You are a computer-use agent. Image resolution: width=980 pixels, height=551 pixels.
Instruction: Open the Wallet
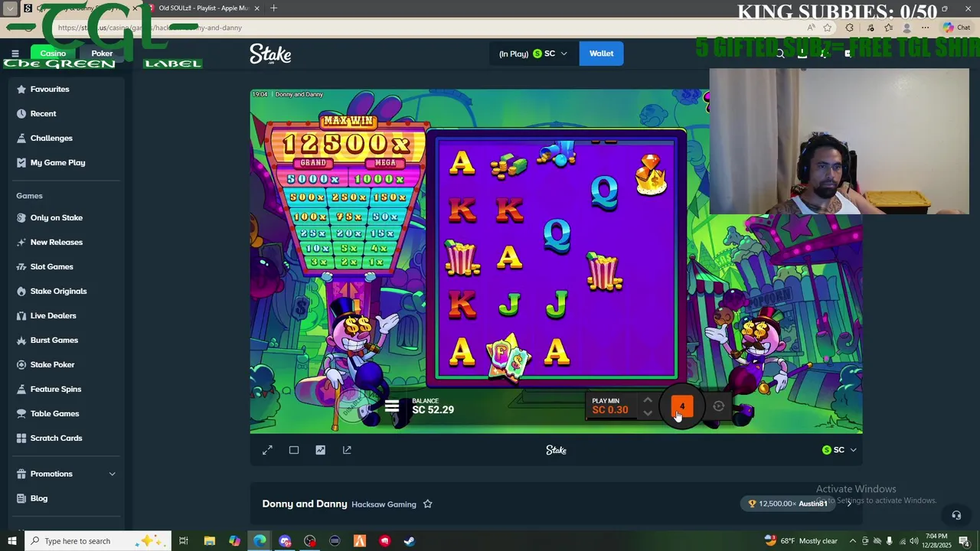(601, 54)
